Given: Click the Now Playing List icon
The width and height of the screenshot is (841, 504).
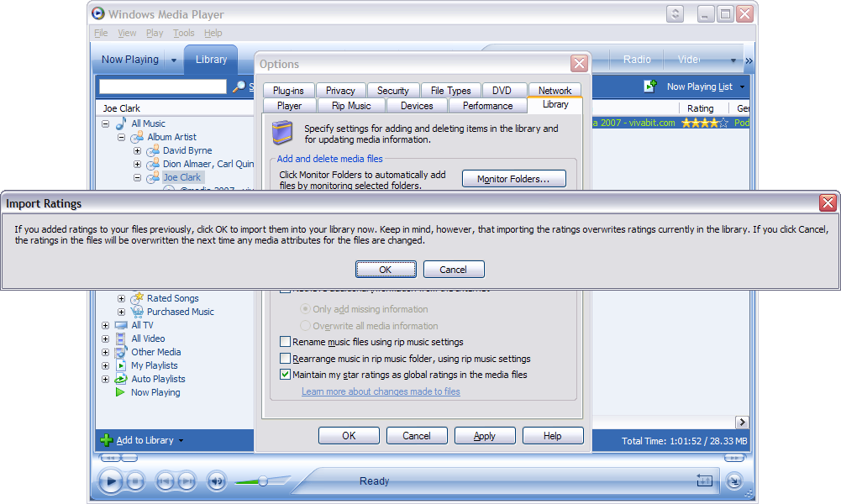Looking at the screenshot, I should (x=649, y=87).
